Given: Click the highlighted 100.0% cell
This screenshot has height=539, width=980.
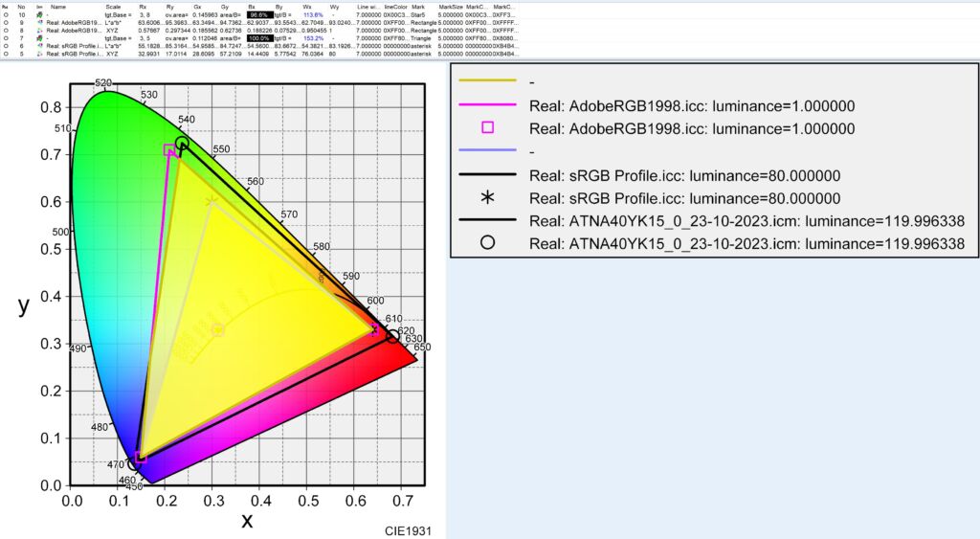Looking at the screenshot, I should coord(260,38).
